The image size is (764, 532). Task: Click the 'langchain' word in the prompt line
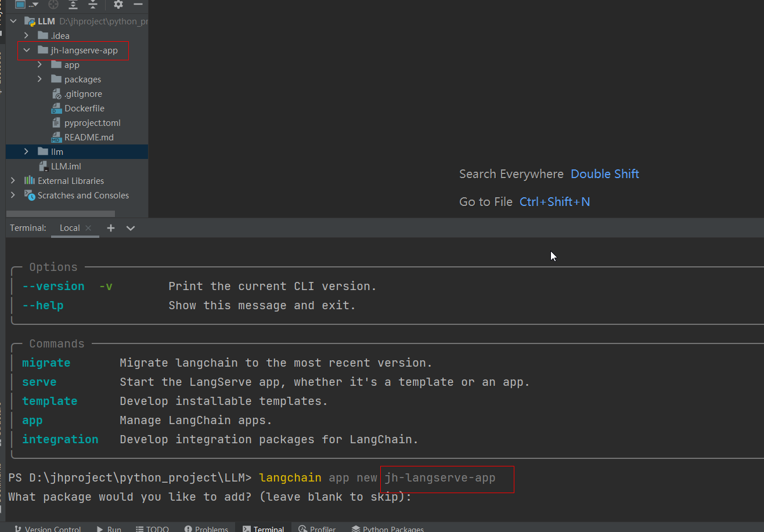coord(290,477)
